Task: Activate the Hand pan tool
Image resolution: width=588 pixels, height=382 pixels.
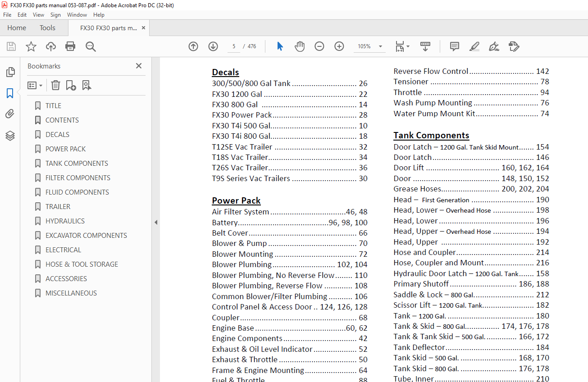Action: (300, 46)
